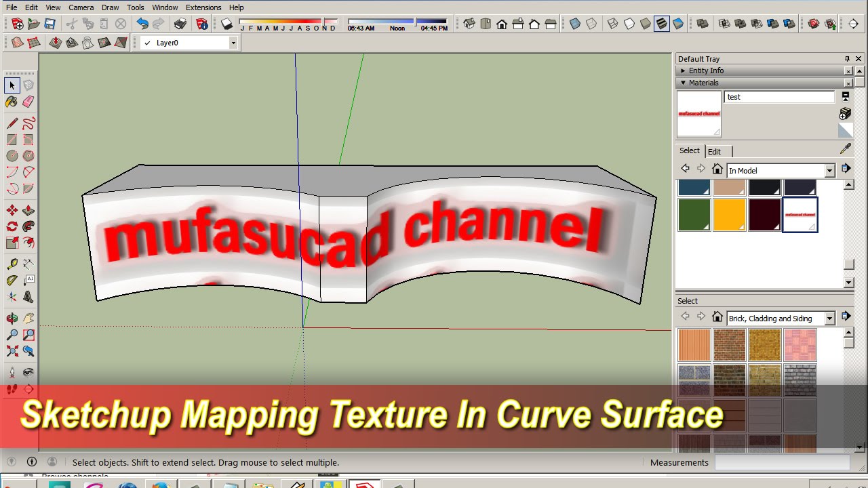Enable Shaded With Textures style

[x=662, y=24]
